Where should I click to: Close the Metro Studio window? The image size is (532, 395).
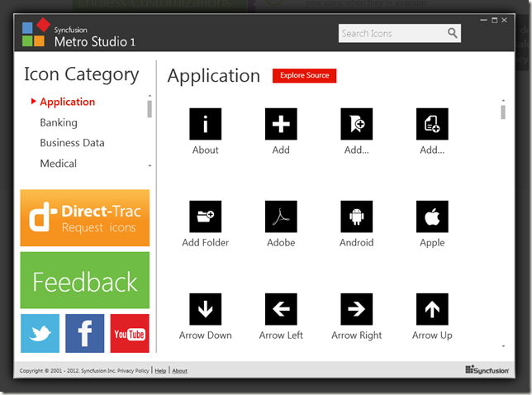pyautogui.click(x=504, y=21)
